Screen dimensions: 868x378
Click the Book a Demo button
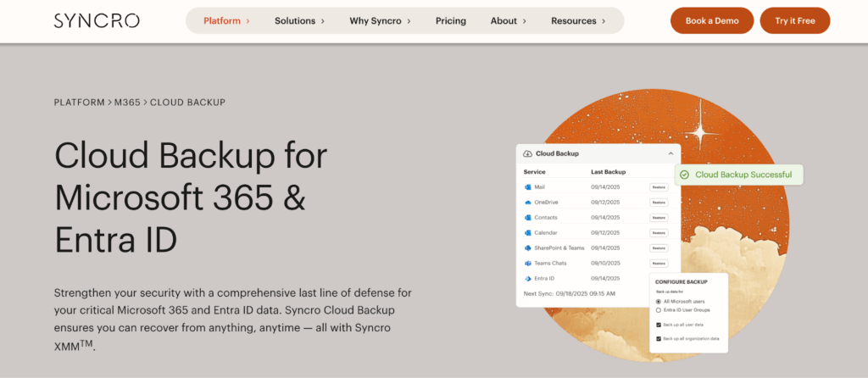[711, 20]
